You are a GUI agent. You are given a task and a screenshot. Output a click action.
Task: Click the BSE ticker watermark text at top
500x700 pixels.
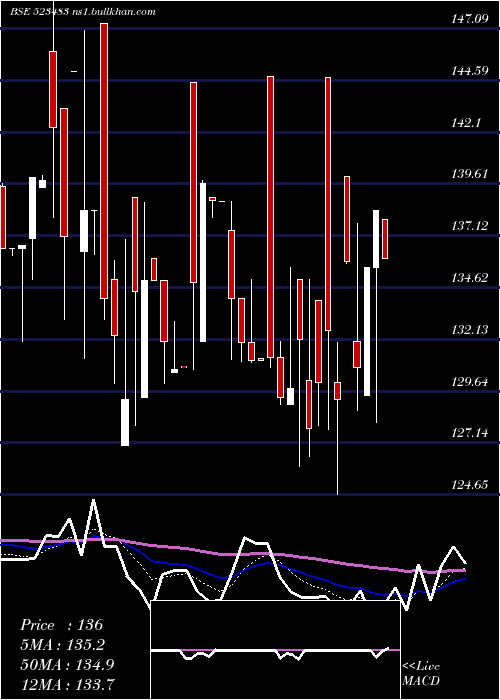(x=83, y=11)
